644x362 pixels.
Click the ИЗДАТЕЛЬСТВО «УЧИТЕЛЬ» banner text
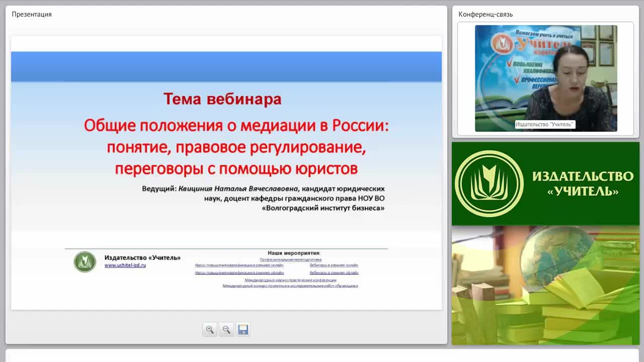click(583, 184)
